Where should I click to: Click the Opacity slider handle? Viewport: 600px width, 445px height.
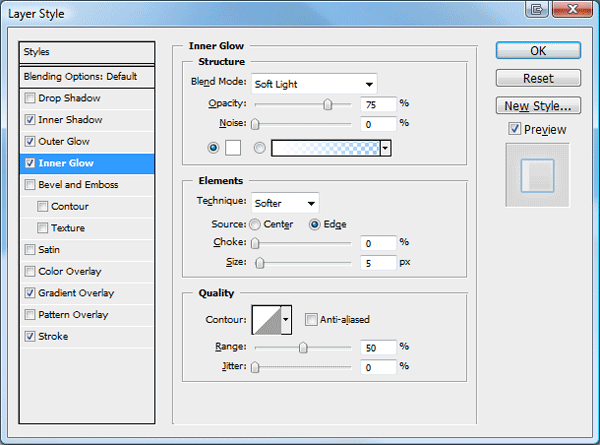tap(328, 104)
